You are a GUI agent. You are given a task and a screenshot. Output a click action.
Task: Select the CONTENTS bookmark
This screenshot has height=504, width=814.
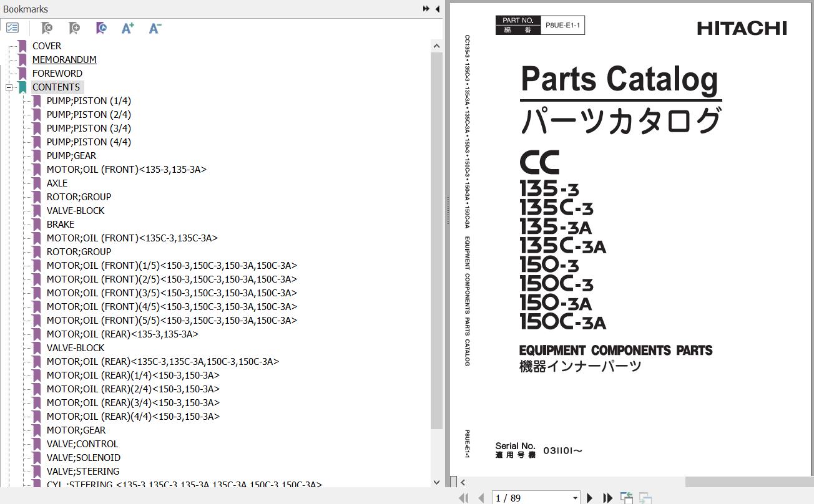[x=56, y=87]
